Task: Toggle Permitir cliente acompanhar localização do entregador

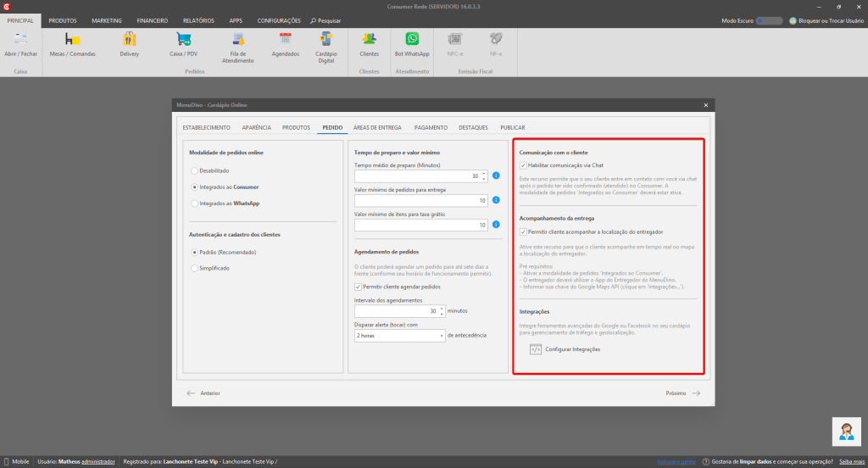Action: tap(523, 232)
